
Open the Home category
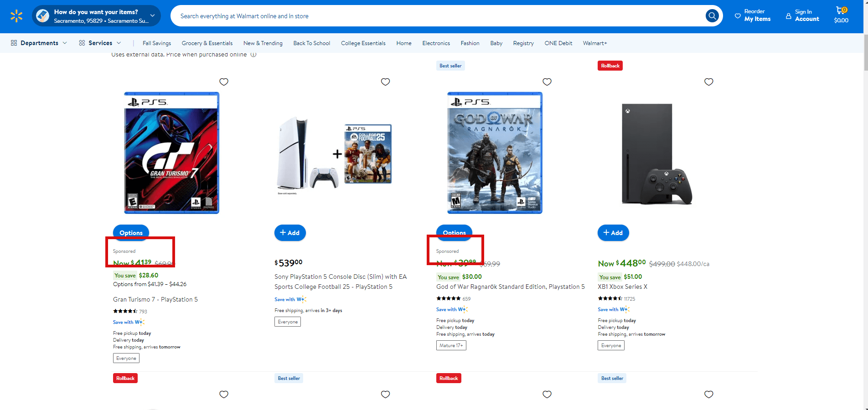[404, 43]
